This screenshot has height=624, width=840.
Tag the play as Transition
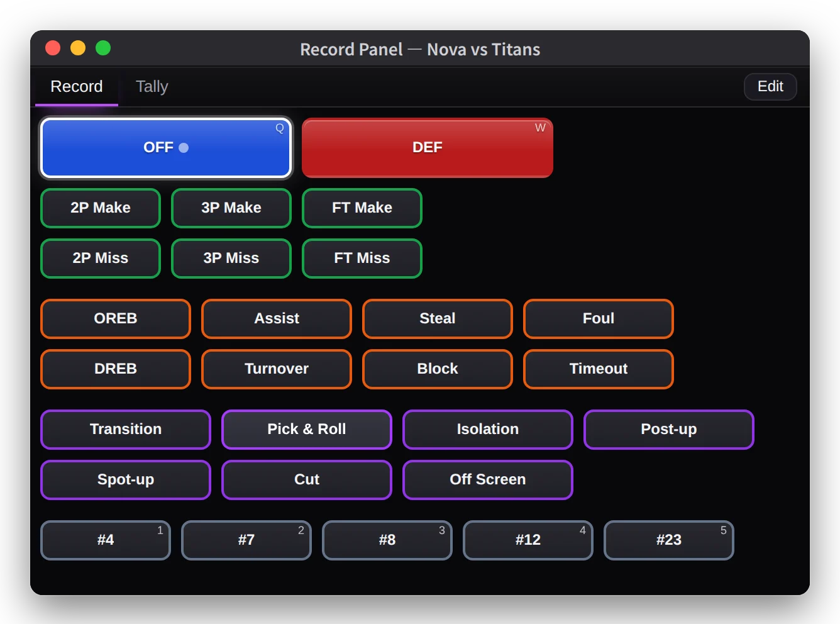point(126,430)
